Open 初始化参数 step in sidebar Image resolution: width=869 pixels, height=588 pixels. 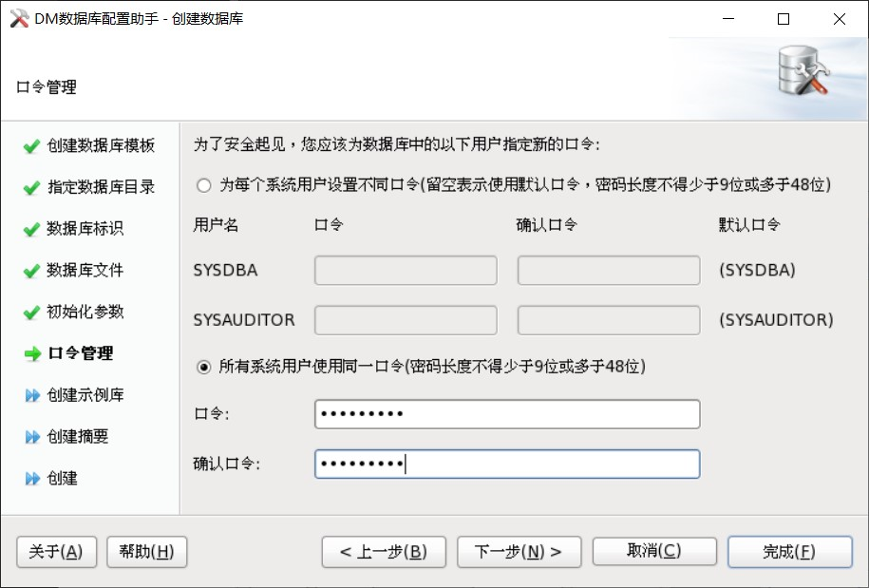point(85,313)
